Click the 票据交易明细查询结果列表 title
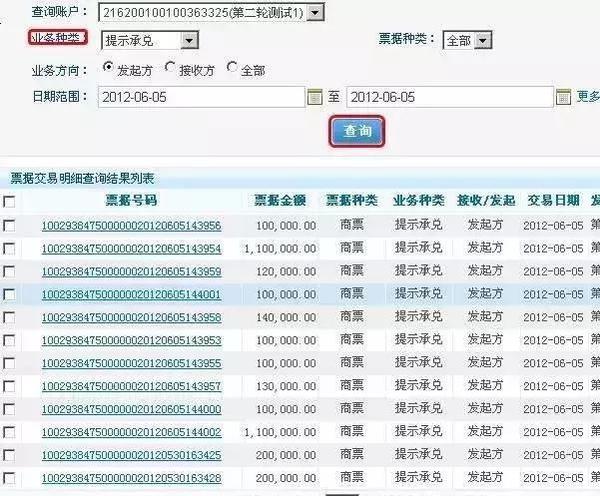The width and height of the screenshot is (600, 496). tap(82, 178)
